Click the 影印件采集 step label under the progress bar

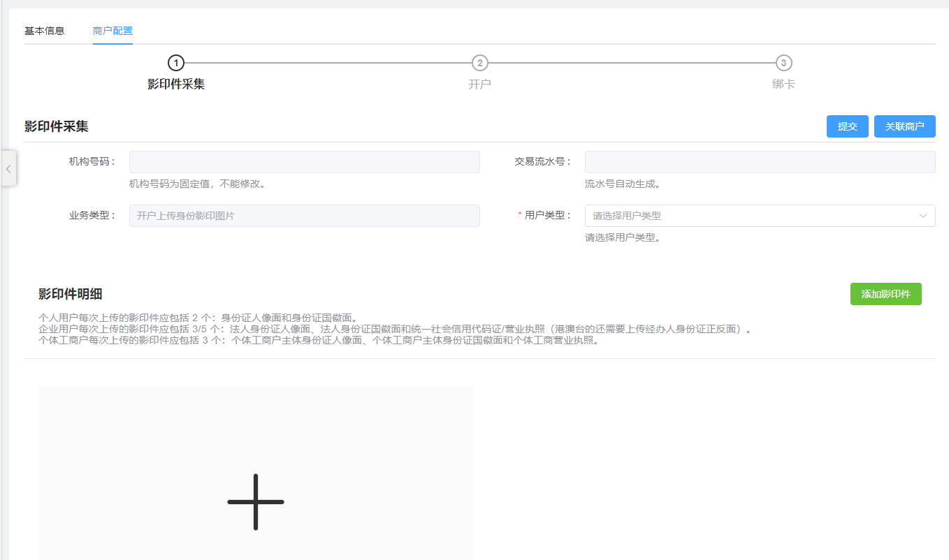(176, 84)
